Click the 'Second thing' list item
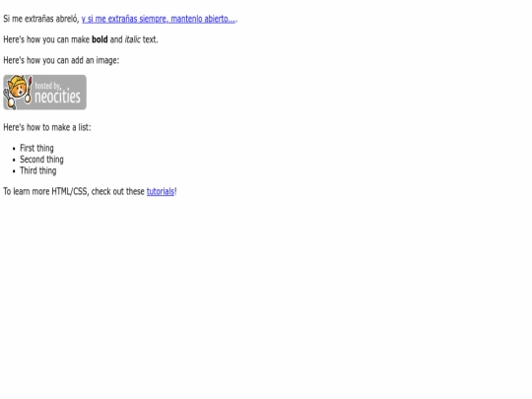 (41, 160)
